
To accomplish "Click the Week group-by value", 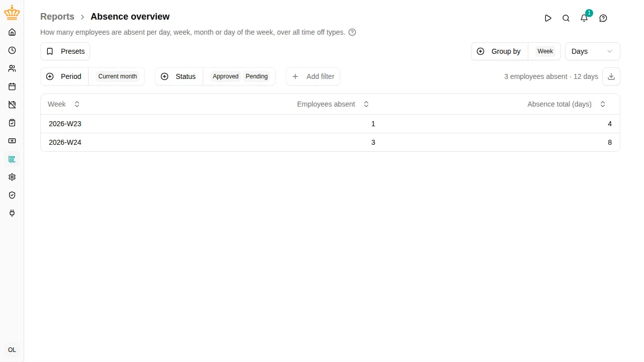I will click(x=545, y=51).
